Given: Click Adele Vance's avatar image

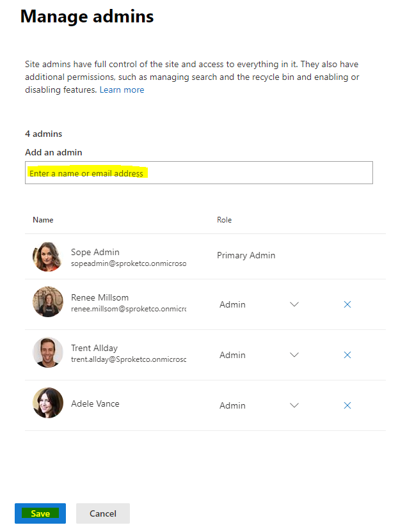Looking at the screenshot, I should 47,403.
